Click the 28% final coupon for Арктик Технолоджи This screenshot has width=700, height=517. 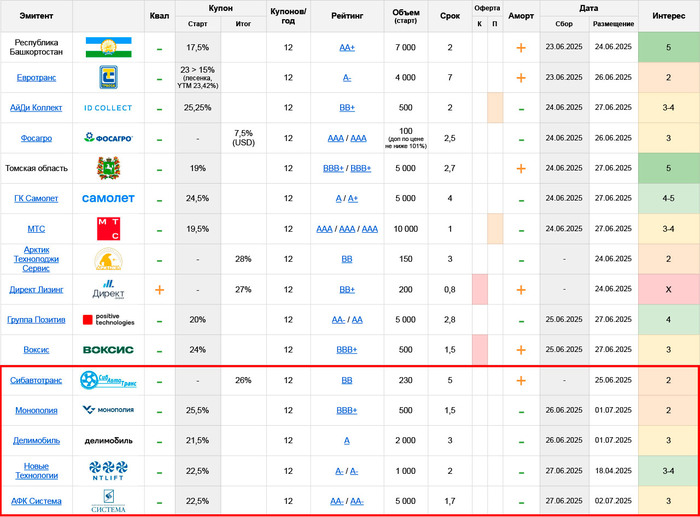(x=243, y=259)
